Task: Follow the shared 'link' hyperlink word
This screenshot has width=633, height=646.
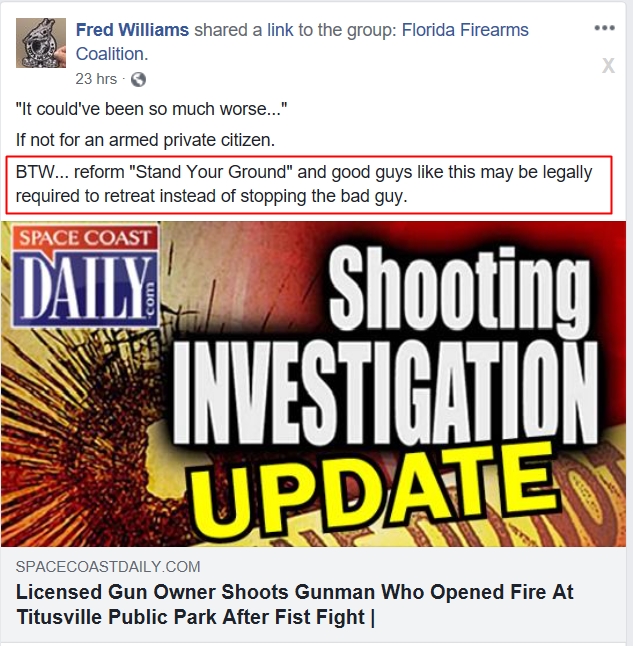Action: coord(280,30)
